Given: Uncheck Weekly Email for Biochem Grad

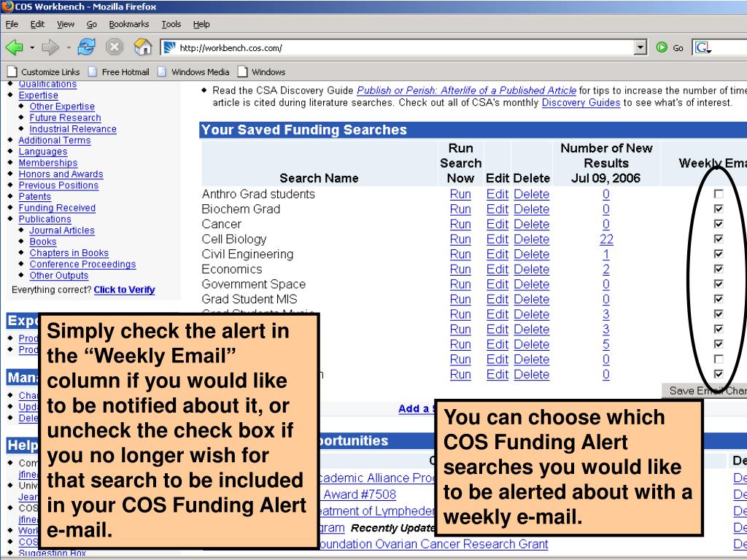Looking at the screenshot, I should coord(719,209).
